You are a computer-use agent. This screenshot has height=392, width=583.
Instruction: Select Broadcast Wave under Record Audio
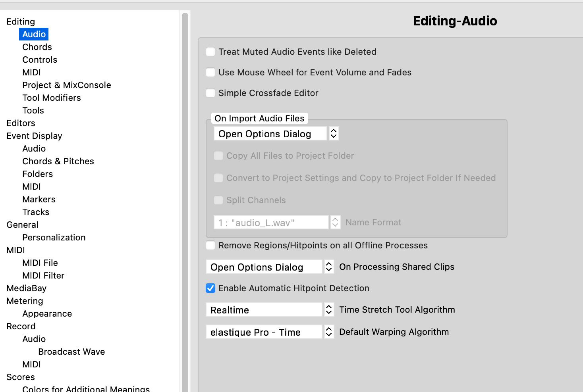[71, 352]
